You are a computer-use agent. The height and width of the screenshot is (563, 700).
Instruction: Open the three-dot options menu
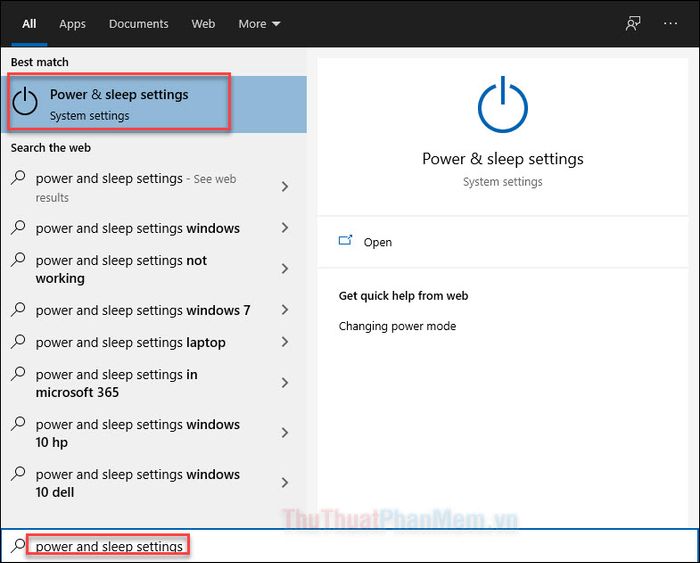tap(670, 23)
